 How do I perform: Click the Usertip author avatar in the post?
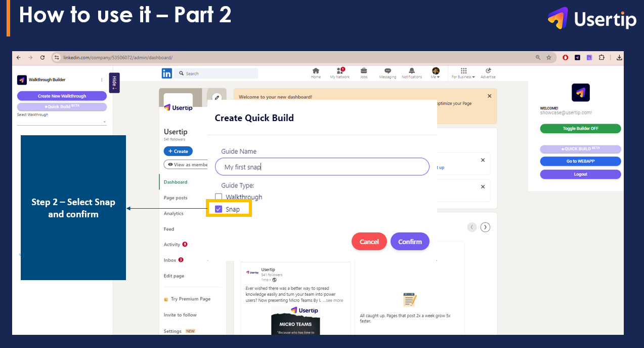click(x=252, y=272)
